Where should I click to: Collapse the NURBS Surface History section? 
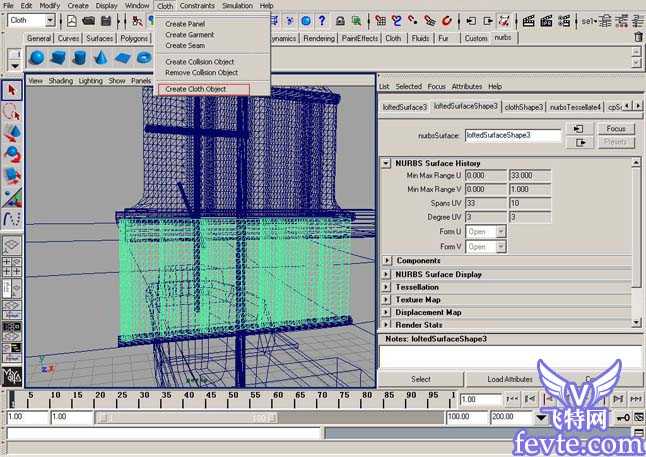point(386,163)
